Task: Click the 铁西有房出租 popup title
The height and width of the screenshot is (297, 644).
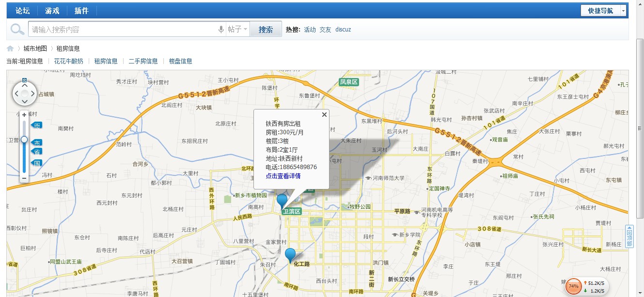Action: (x=283, y=124)
